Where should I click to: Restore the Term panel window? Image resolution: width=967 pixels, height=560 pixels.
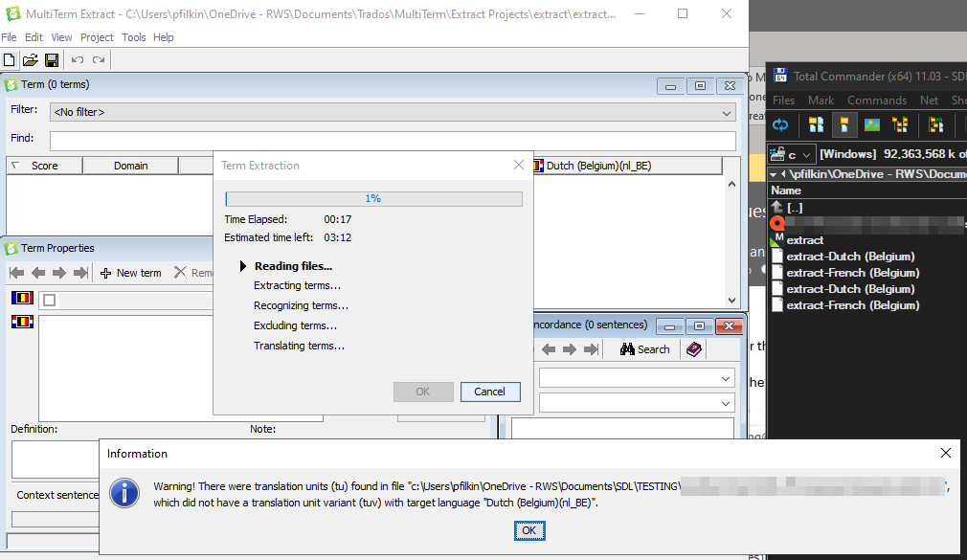coord(700,86)
